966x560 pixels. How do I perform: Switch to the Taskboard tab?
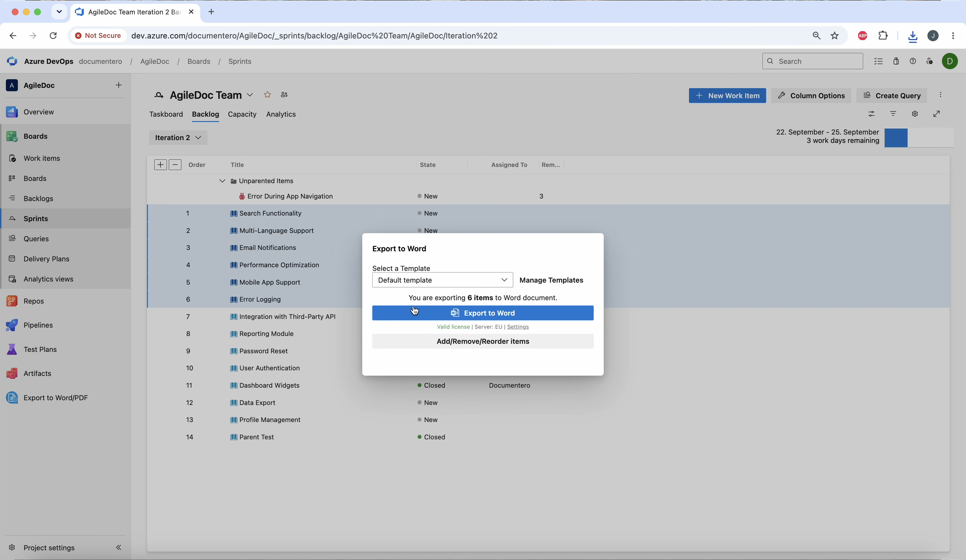(166, 114)
